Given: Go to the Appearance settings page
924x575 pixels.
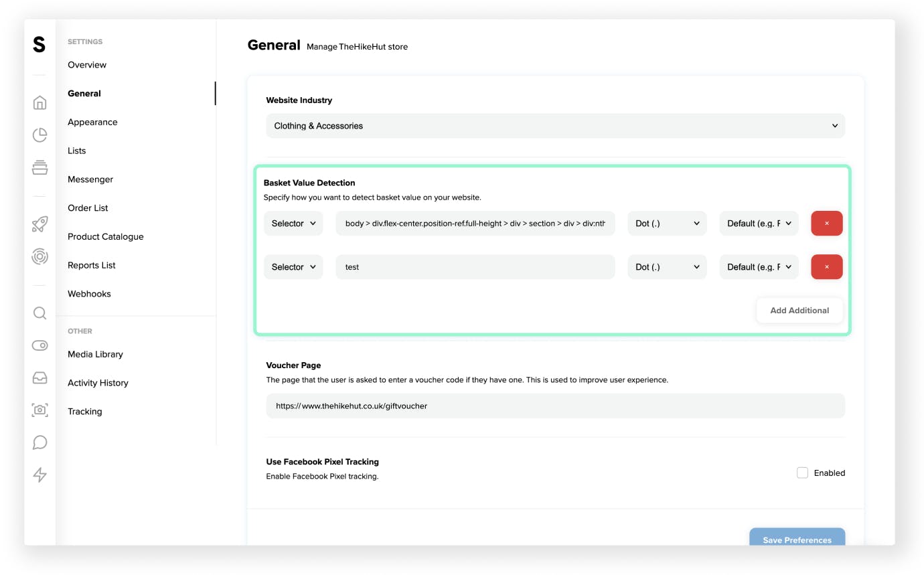Looking at the screenshot, I should tap(92, 122).
